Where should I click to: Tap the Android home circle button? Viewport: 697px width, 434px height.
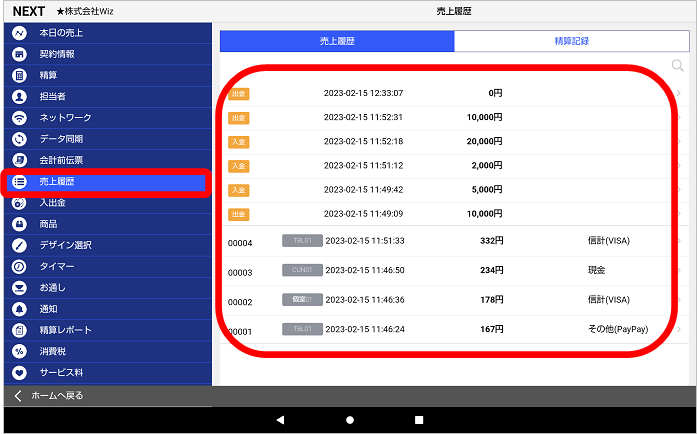pyautogui.click(x=349, y=420)
